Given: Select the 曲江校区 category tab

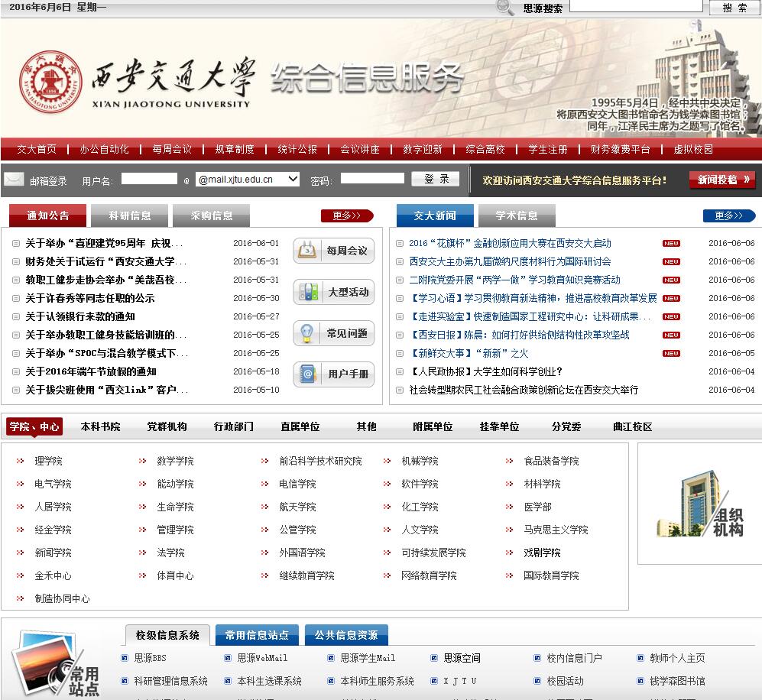Looking at the screenshot, I should click(x=633, y=426).
